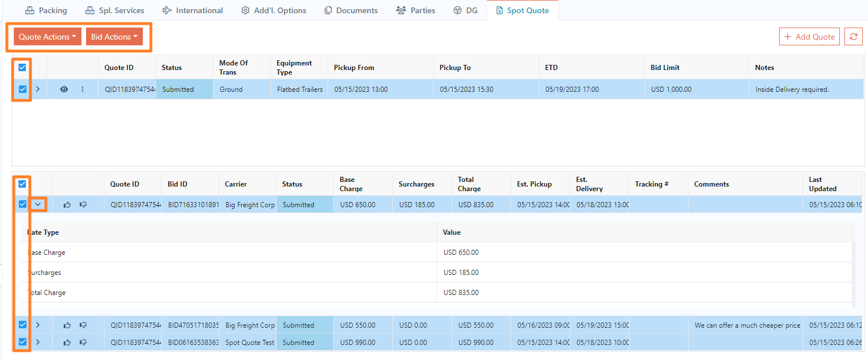
Task: Toggle select-all checkbox in quotes table header
Action: pos(22,68)
